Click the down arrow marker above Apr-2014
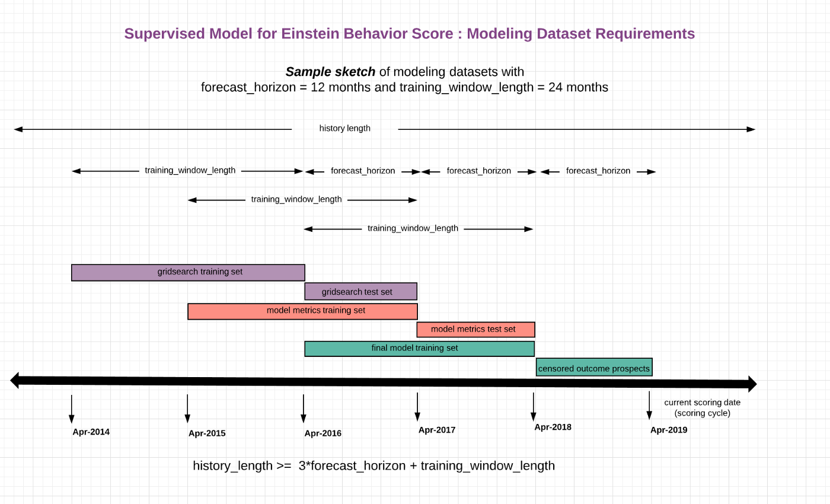Screen dimensions: 830x504 point(71,409)
